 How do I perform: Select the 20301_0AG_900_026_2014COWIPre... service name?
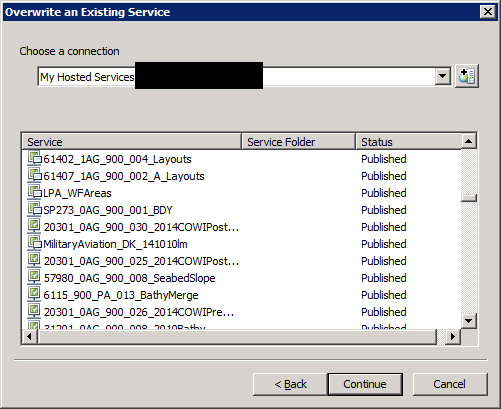click(x=139, y=312)
